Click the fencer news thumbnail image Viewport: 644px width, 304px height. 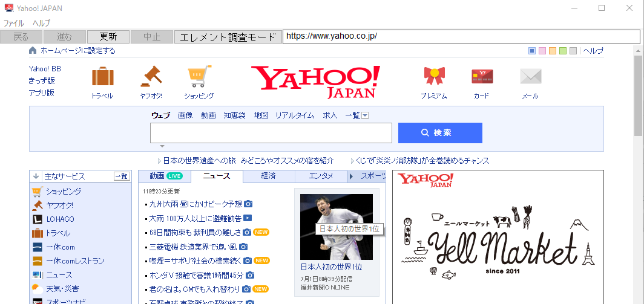(336, 227)
